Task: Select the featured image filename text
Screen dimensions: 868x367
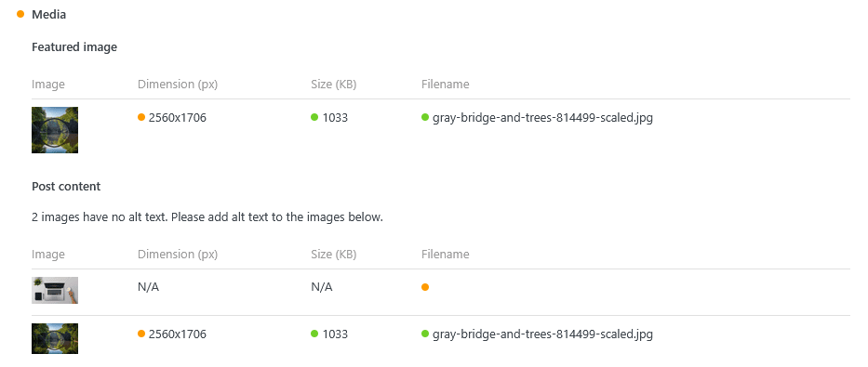Action: tap(542, 118)
